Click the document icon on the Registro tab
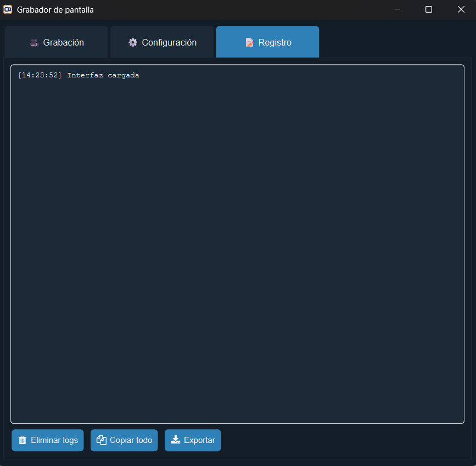Screen dimensions: 476x466 pyautogui.click(x=249, y=42)
